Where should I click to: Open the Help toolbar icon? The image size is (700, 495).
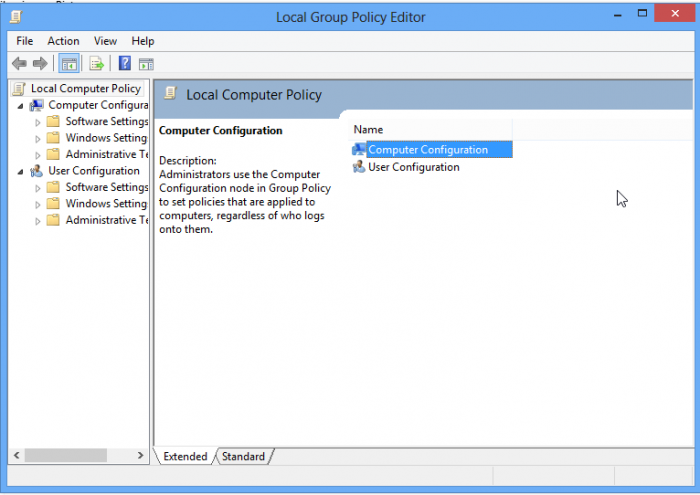pyautogui.click(x=125, y=63)
